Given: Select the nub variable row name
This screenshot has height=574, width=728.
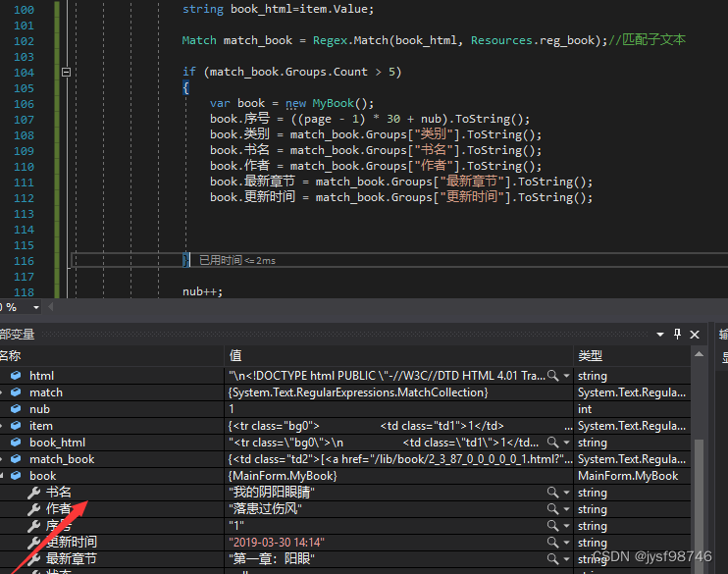Looking at the screenshot, I should click(x=39, y=409).
